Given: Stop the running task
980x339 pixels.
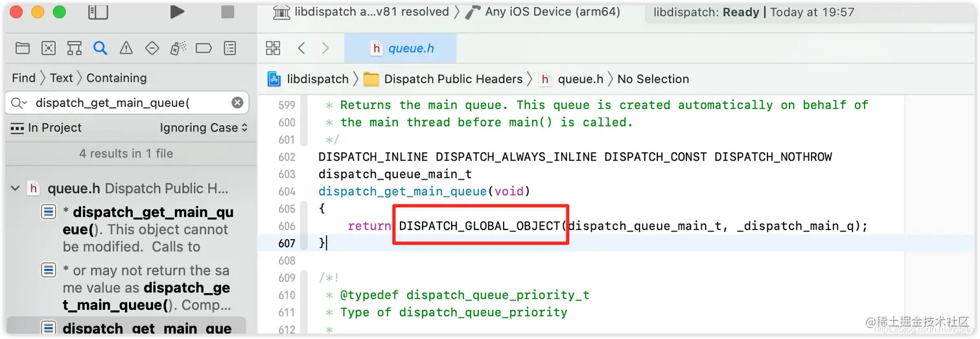Looking at the screenshot, I should (227, 12).
